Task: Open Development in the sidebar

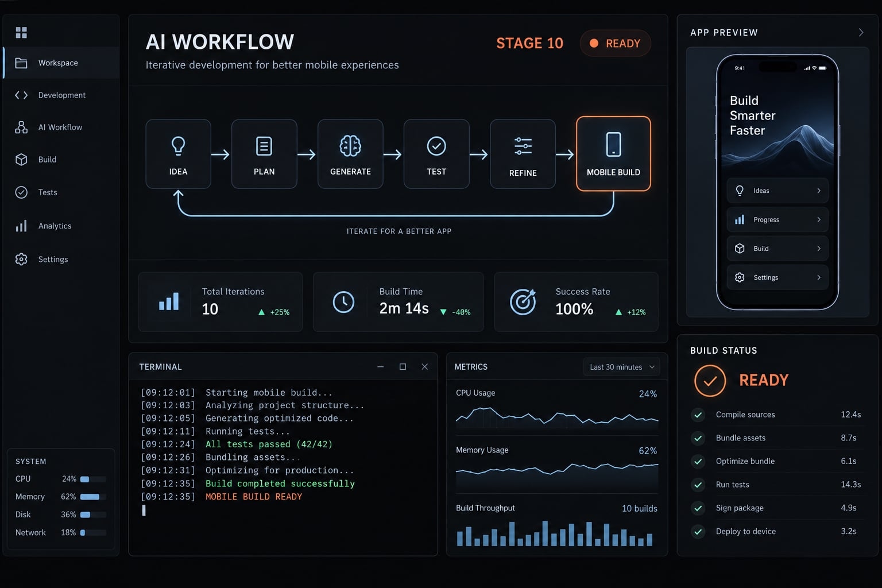Action: 61,95
